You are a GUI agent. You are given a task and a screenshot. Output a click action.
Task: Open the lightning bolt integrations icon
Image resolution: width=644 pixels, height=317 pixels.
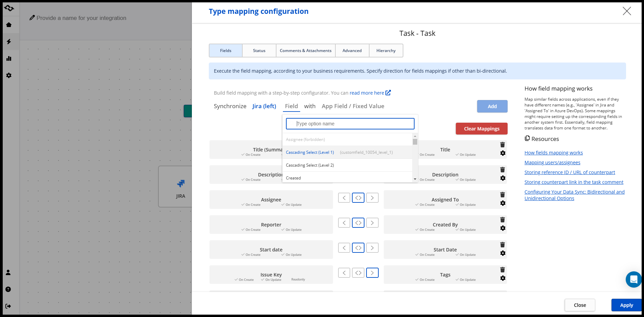click(9, 42)
